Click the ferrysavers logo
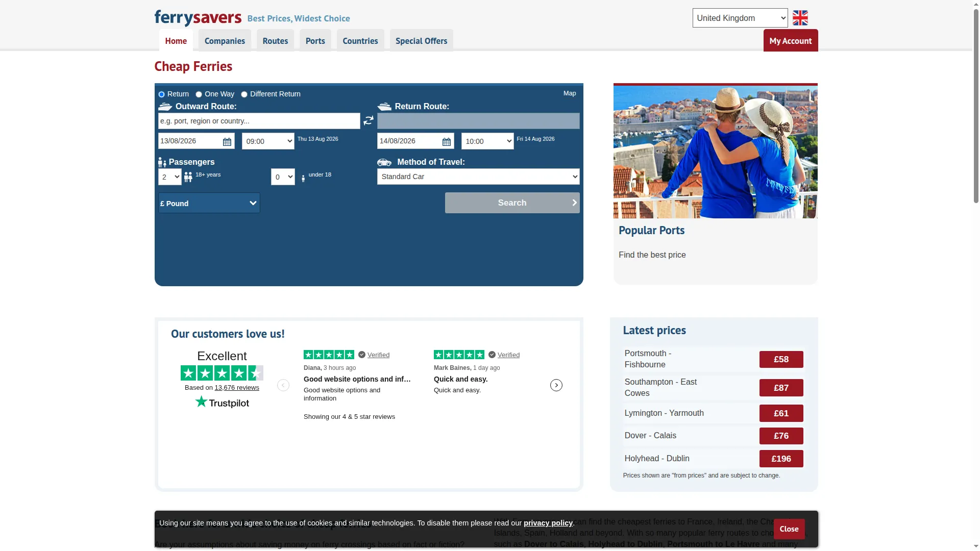Screen dimensions: 980x551 click(198, 18)
